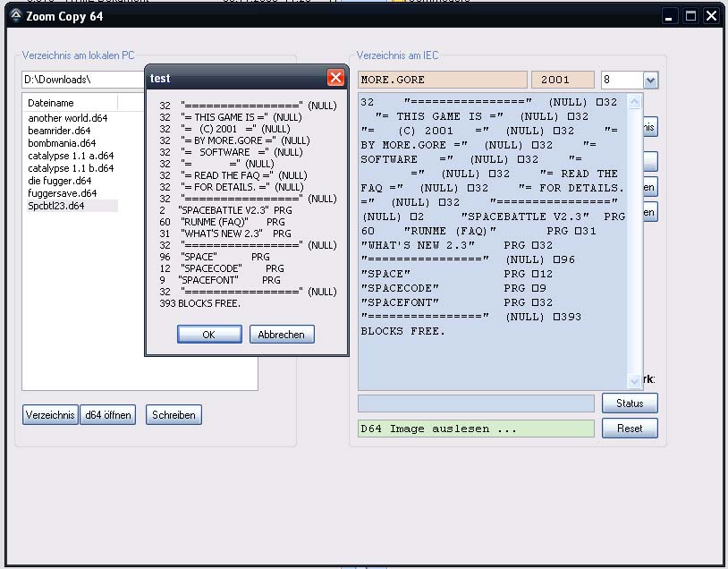The image size is (728, 569).
Task: Focus the D:\Downloads\ path field
Action: 85,80
